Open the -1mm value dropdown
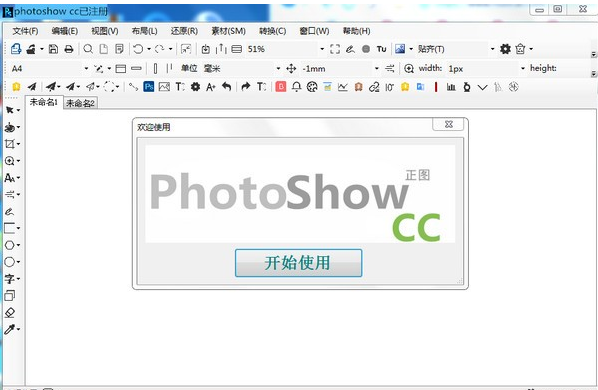The width and height of the screenshot is (598, 390). coord(377,69)
